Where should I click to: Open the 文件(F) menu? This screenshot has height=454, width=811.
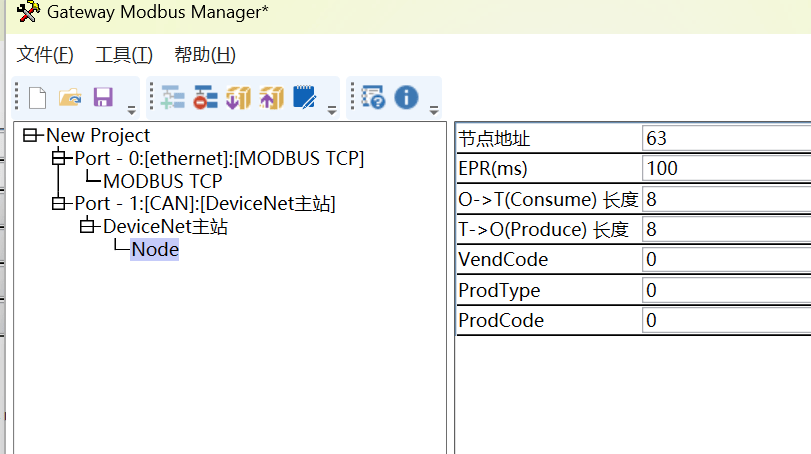(x=45, y=55)
